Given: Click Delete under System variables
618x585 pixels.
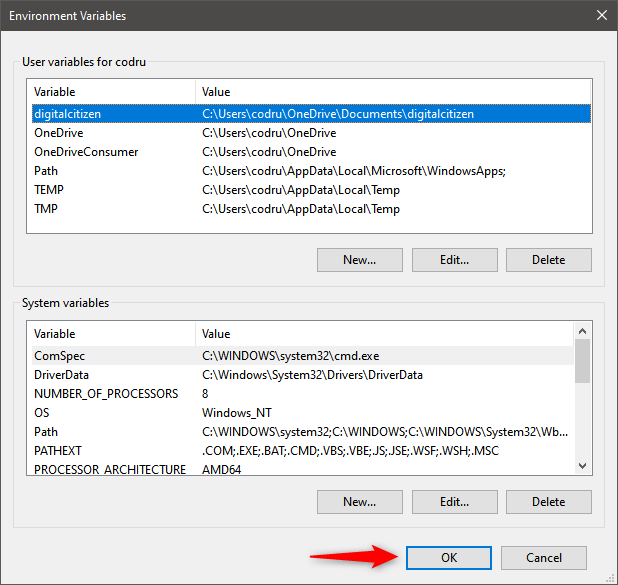Looking at the screenshot, I should [549, 502].
